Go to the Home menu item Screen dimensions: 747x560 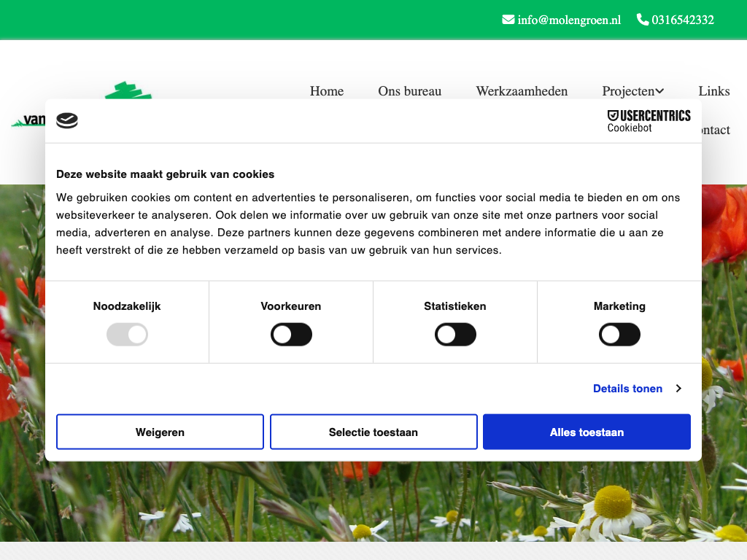(327, 91)
